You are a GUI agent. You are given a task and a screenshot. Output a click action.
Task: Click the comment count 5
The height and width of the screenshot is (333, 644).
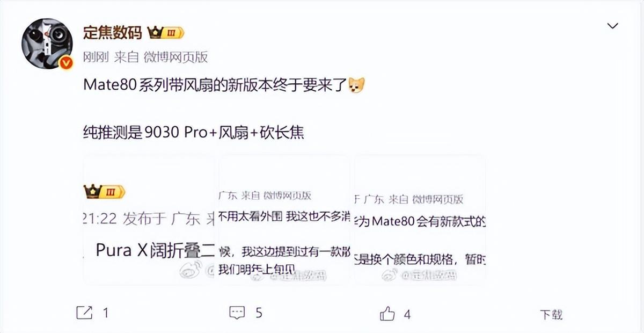pyautogui.click(x=259, y=313)
